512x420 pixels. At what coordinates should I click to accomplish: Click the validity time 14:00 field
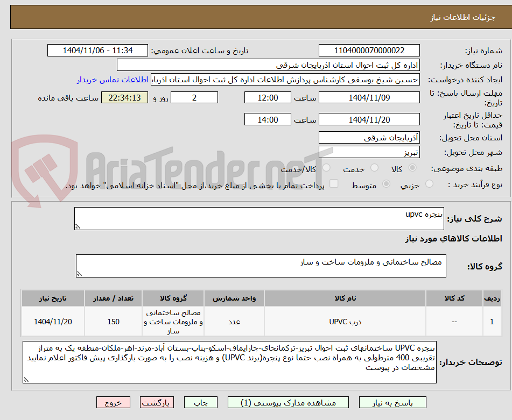268,119
